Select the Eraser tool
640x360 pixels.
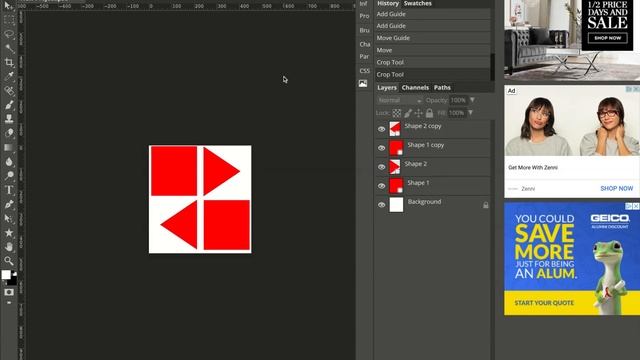[9, 133]
